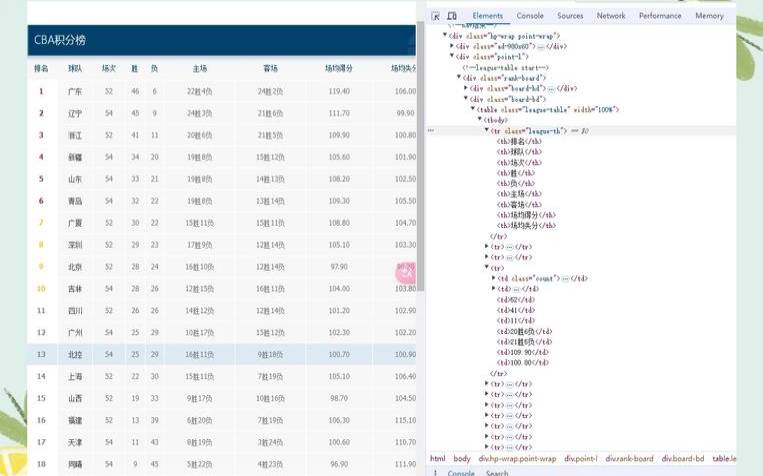Expand the div class ad-980x60 node

(452, 46)
